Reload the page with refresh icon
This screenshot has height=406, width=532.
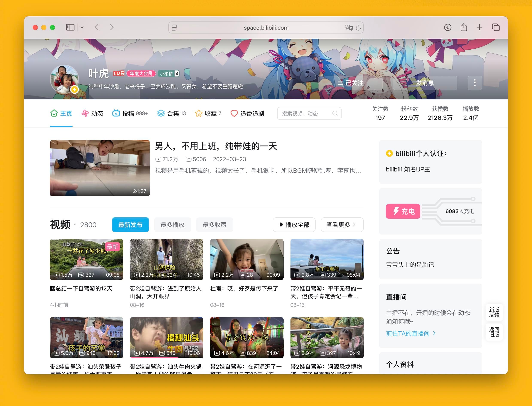[x=358, y=27]
